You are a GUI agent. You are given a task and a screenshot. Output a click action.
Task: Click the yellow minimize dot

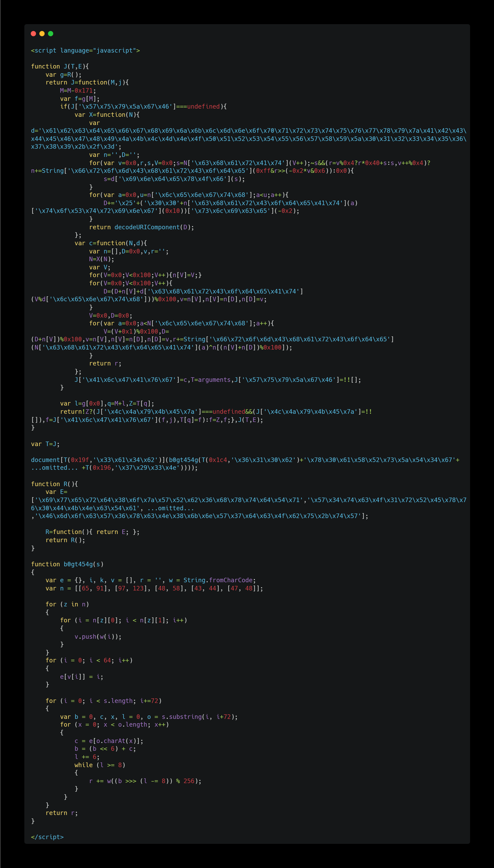[42, 34]
